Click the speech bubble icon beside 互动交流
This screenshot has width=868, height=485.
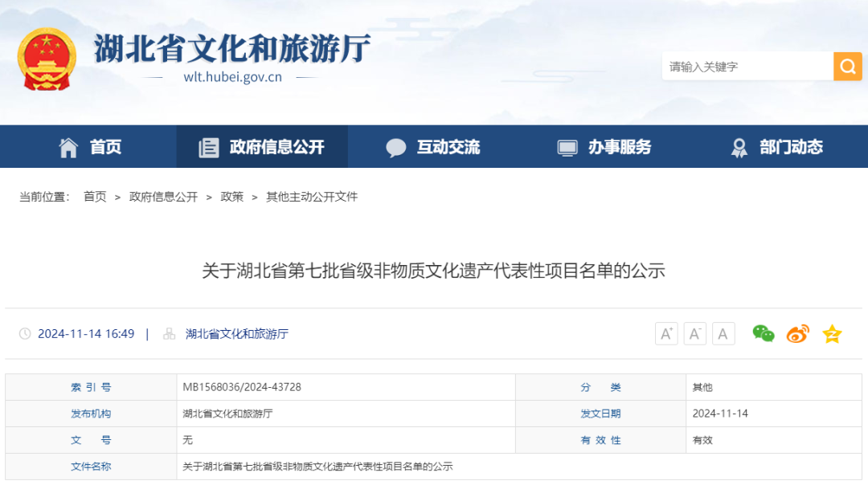397,147
